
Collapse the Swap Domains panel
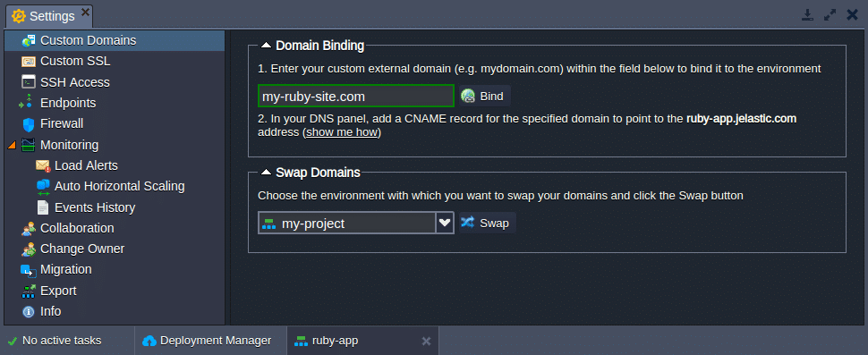(x=267, y=173)
